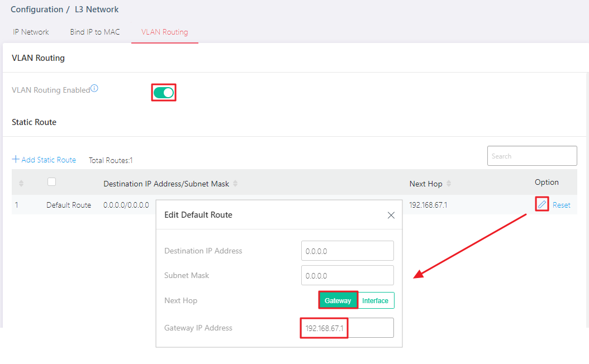
Task: Click the Subnet Mask input field
Action: pos(347,275)
